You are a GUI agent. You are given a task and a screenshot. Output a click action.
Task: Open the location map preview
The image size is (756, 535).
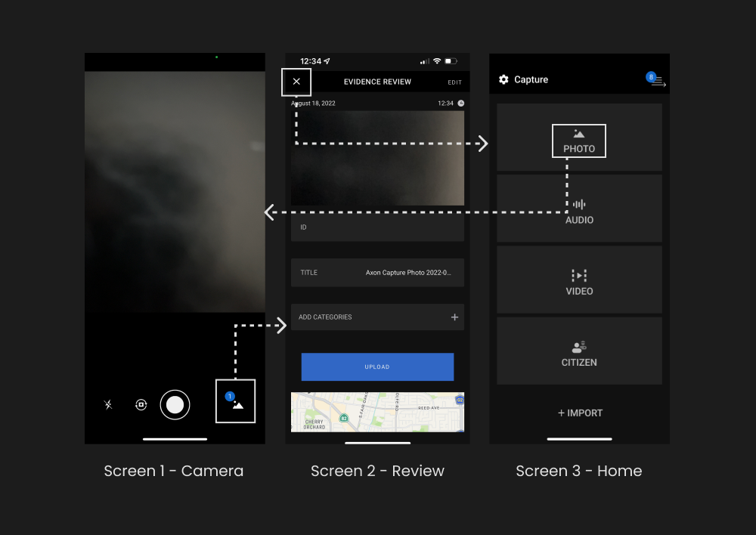pyautogui.click(x=377, y=412)
